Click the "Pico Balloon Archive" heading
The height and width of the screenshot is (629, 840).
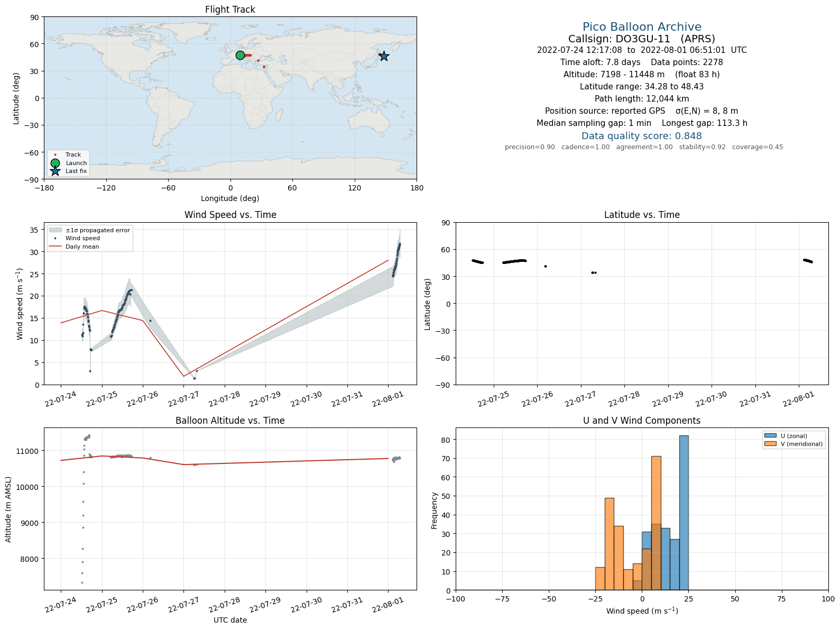642,27
